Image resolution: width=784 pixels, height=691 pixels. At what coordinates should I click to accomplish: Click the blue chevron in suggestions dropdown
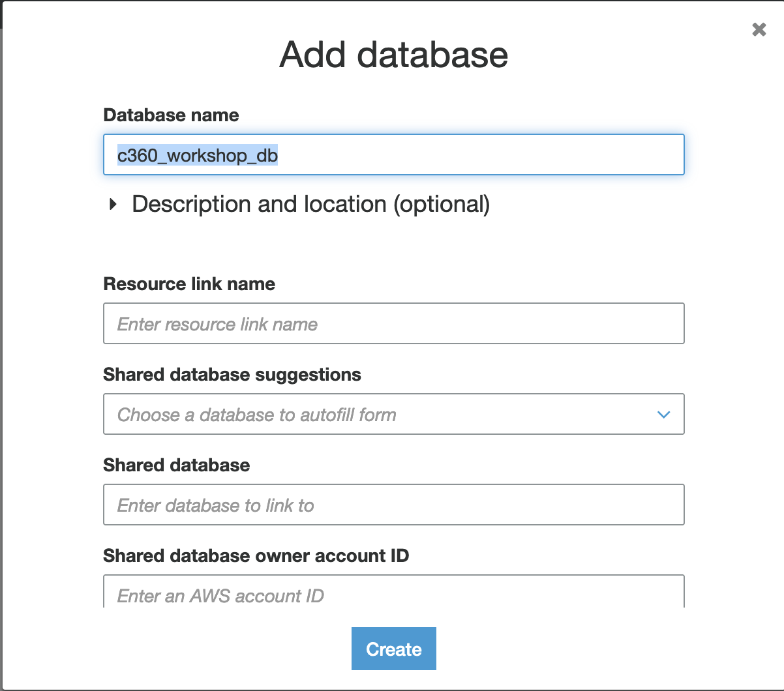coord(663,415)
